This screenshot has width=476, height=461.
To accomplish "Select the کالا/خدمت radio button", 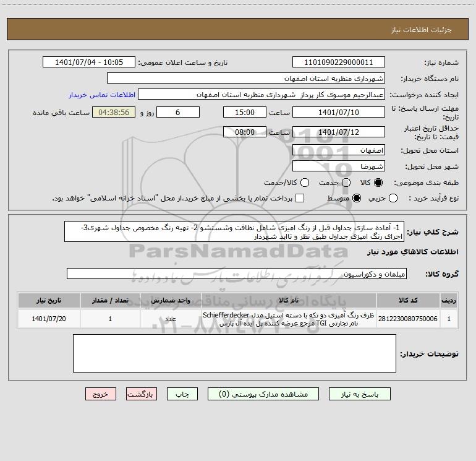I will (x=305, y=183).
